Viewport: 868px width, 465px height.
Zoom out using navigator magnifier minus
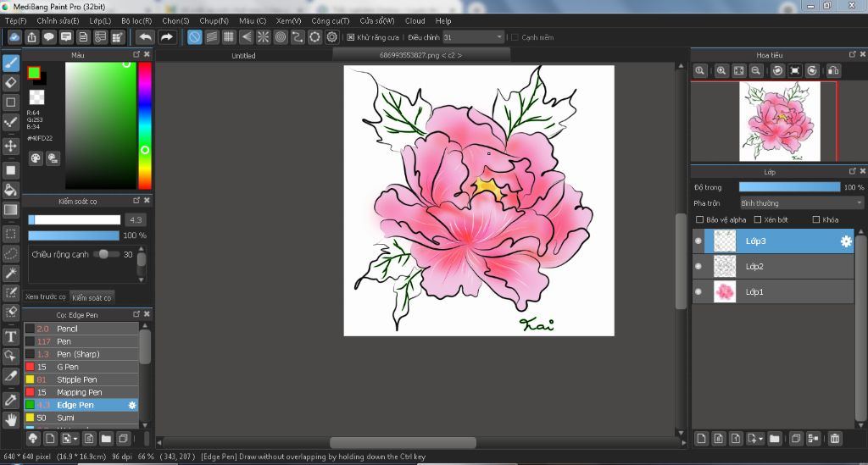tap(755, 71)
